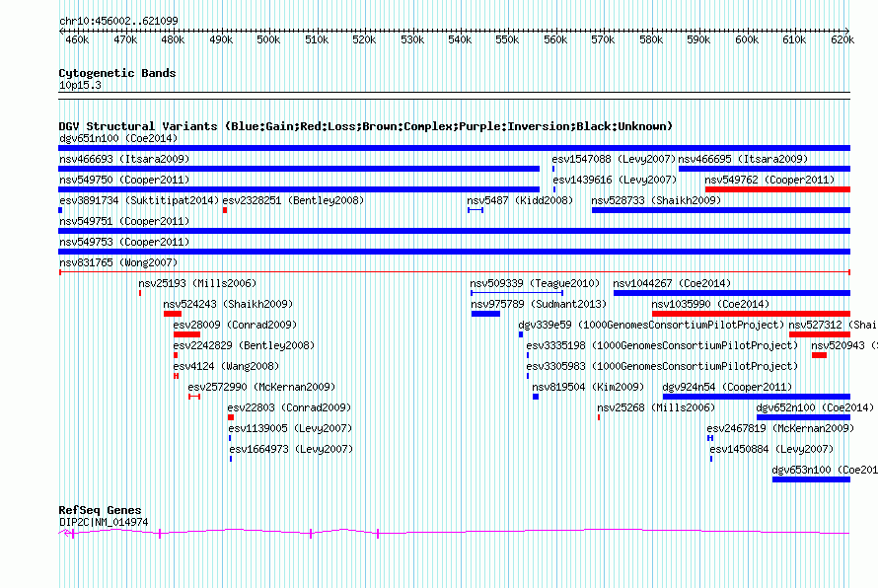The height and width of the screenshot is (588, 878).
Task: Click esv1450884 (Levy2007) label
Action: (x=771, y=449)
